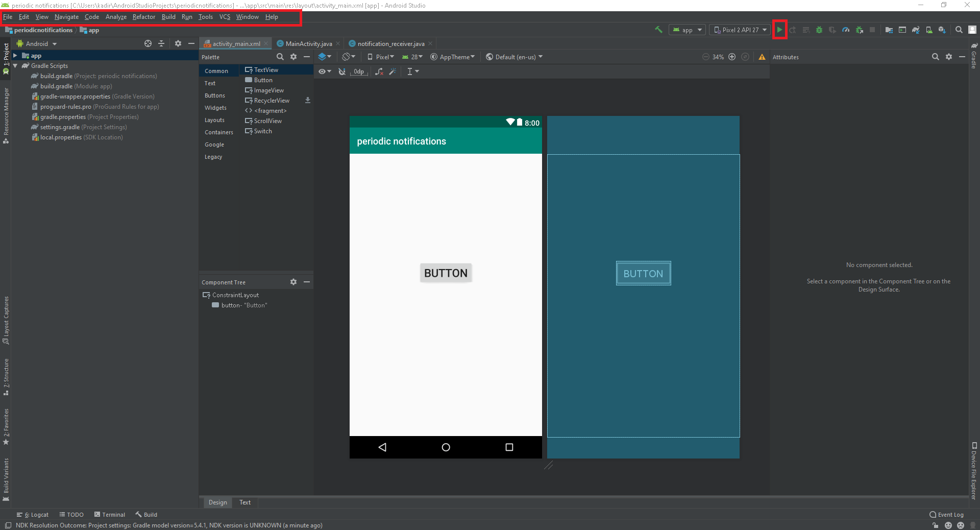Open the Analyze menu
The height and width of the screenshot is (530, 980).
(116, 17)
